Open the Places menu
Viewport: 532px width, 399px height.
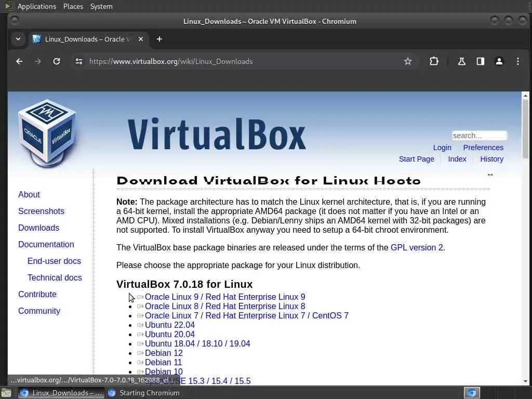click(x=73, y=6)
